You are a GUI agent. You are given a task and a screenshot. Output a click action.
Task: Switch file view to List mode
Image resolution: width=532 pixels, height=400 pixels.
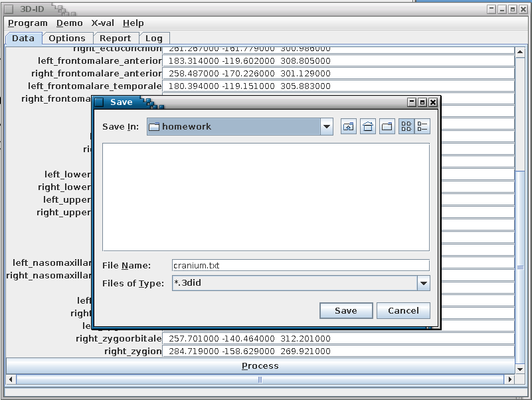click(x=406, y=127)
